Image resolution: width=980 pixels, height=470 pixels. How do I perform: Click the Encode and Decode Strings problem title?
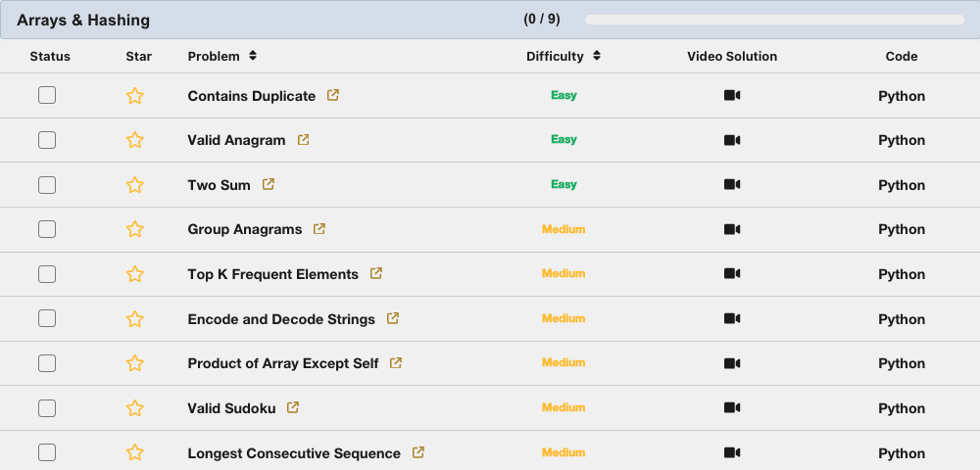[x=281, y=319]
